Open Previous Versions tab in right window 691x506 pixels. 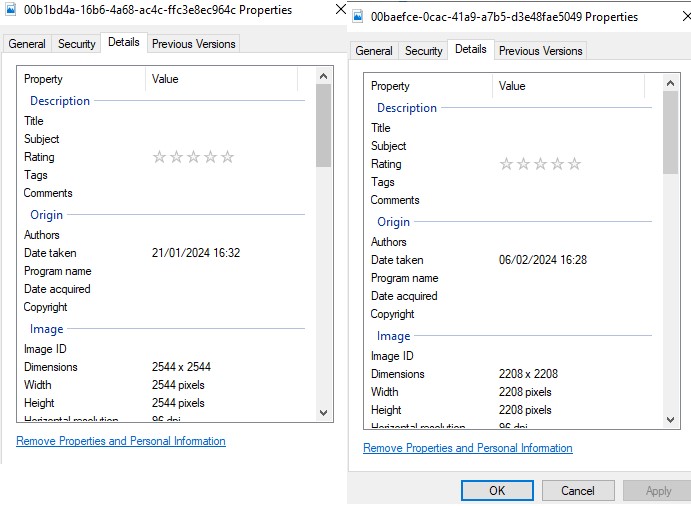(x=541, y=51)
